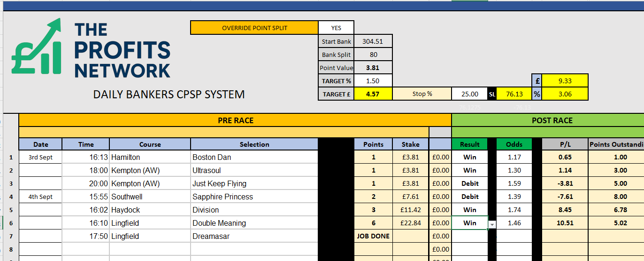Select the PRE RACE header
The image size is (644, 261).
coord(235,120)
